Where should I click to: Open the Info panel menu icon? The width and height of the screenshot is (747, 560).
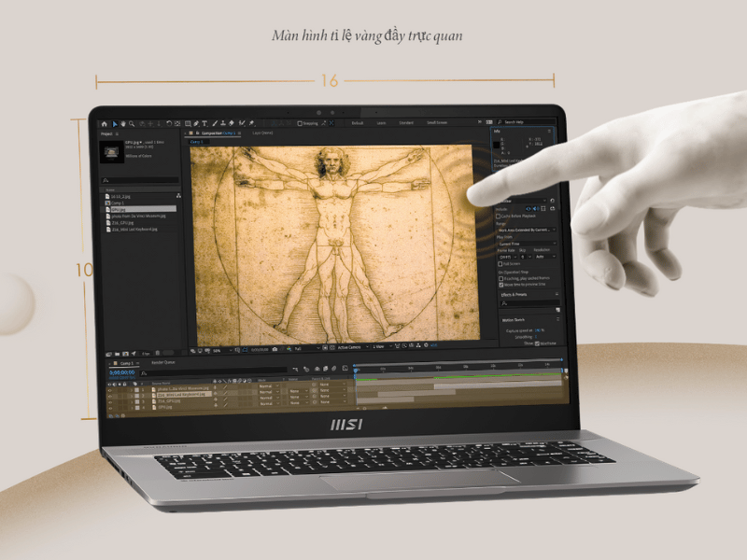click(x=549, y=131)
